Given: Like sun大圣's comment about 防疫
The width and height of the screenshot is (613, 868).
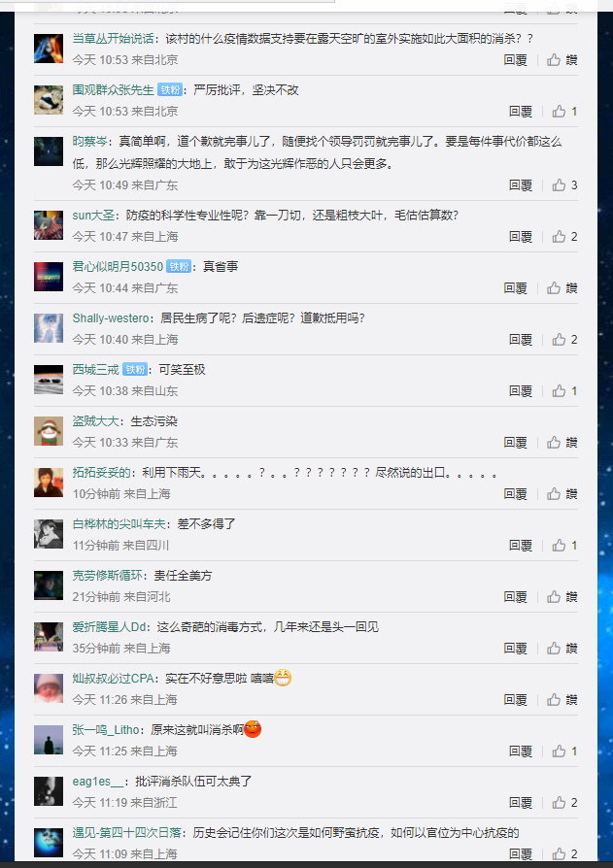Looking at the screenshot, I should click(564, 236).
